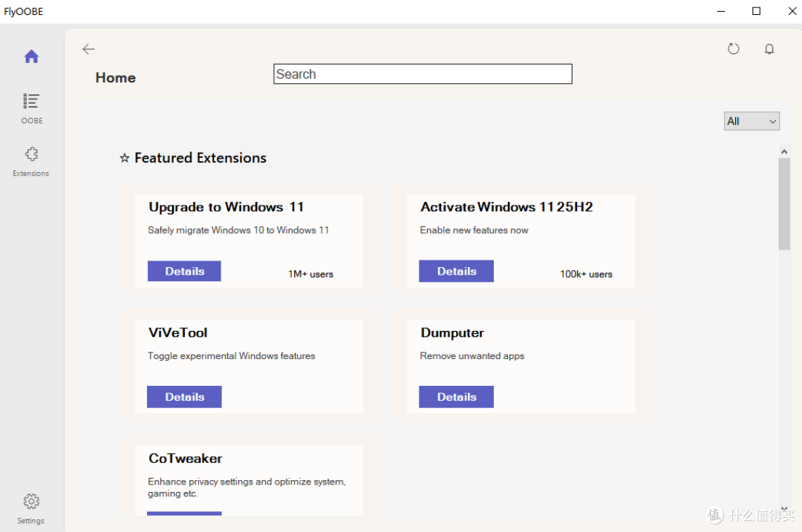802x532 pixels.
Task: Minimize the FlyOOBE window
Action: pyautogui.click(x=721, y=11)
